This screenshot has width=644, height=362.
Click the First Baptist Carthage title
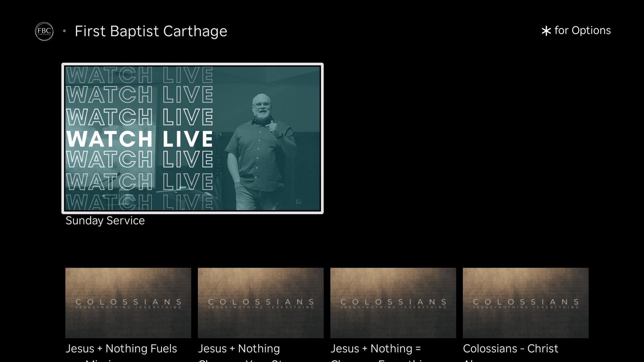(151, 31)
